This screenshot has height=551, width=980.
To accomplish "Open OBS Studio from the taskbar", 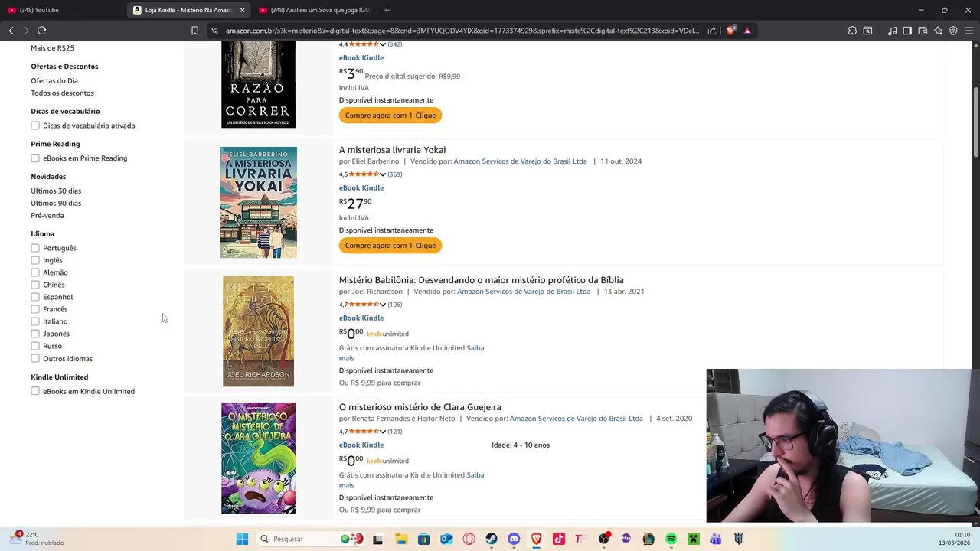I will [604, 539].
